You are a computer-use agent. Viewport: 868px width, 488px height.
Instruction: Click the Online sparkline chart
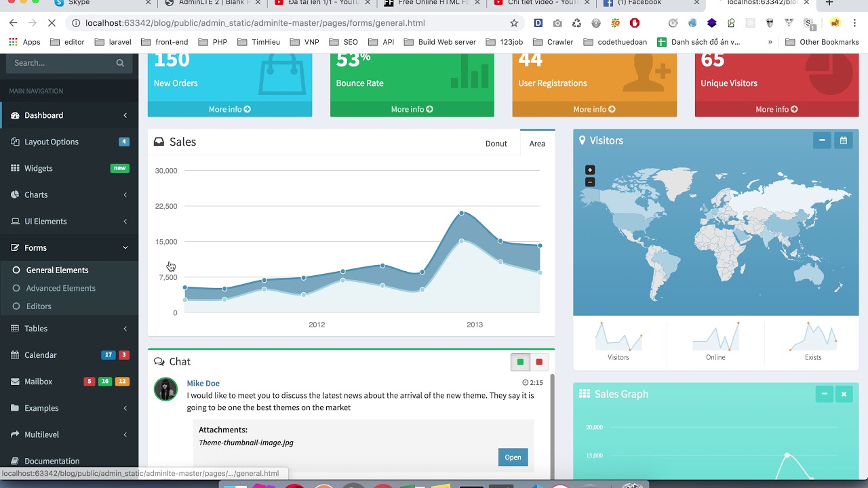(x=715, y=336)
